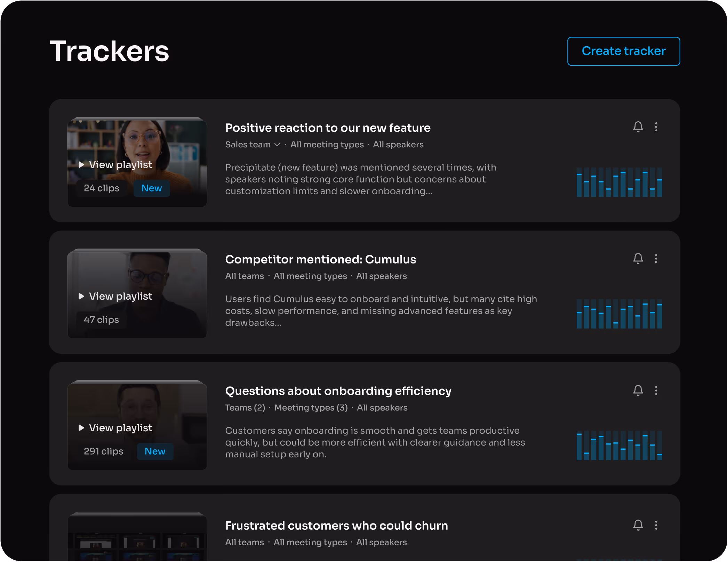Screen dimensions: 728x562
Task: Play the 291 clips playlist
Action: [x=116, y=428]
